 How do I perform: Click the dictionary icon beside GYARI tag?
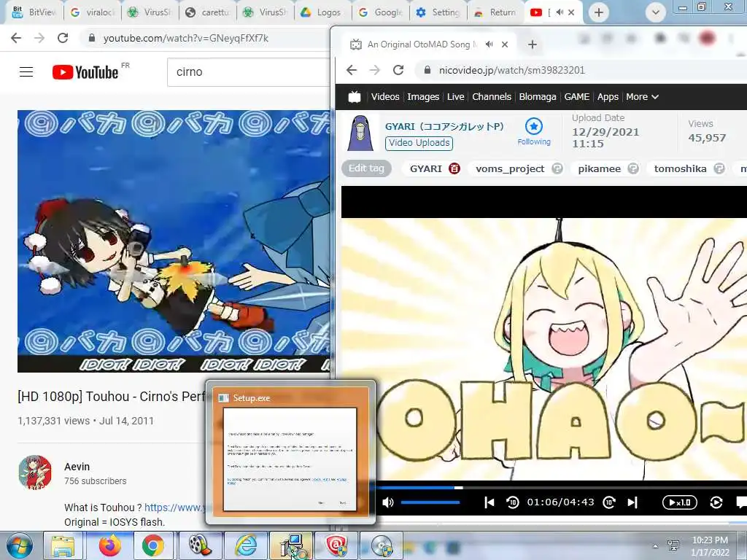pos(454,168)
